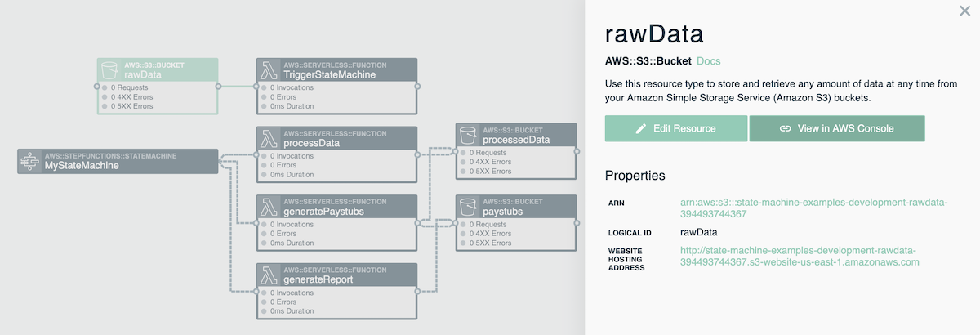This screenshot has height=335, width=980.
Task: Open View in AWS Console
Action: 837,128
